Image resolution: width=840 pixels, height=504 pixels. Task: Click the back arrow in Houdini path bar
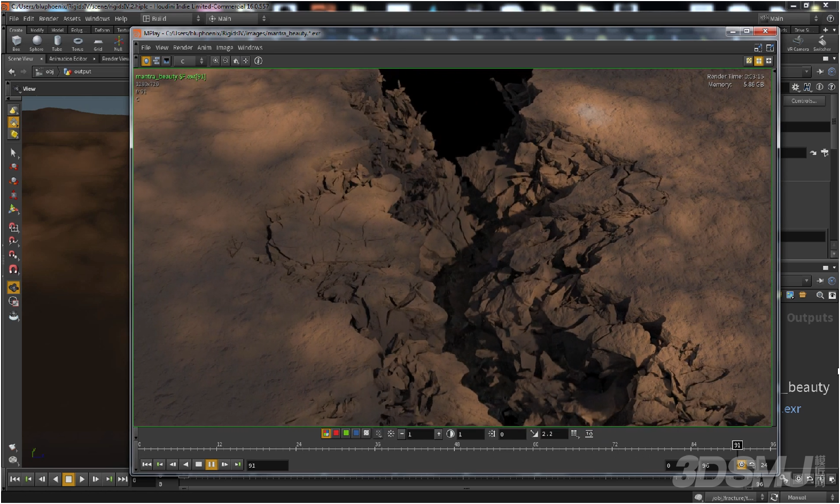[x=12, y=72]
